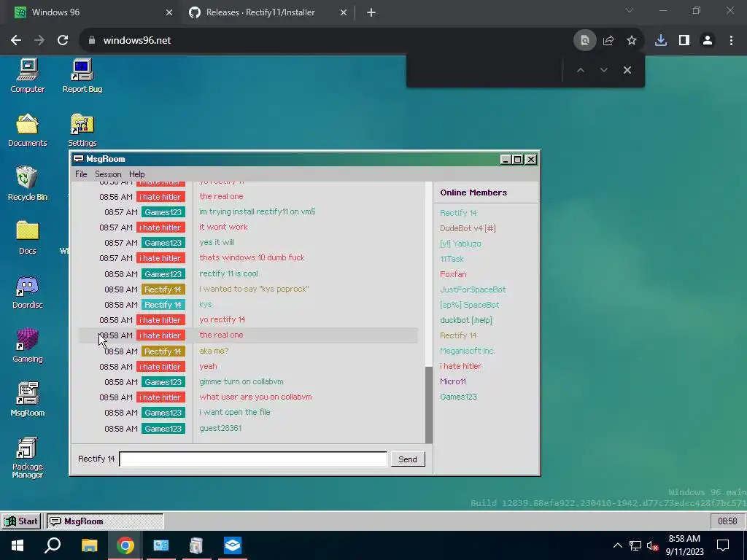Viewport: 747px width, 560px height.
Task: Switch to Releases Rectify11/Installer tab
Action: [267, 12]
